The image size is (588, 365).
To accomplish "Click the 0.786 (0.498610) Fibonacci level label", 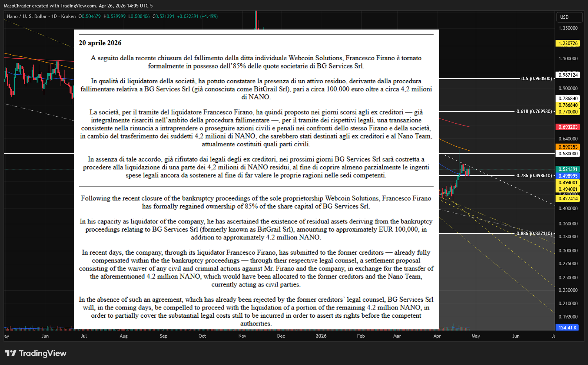I will point(534,176).
